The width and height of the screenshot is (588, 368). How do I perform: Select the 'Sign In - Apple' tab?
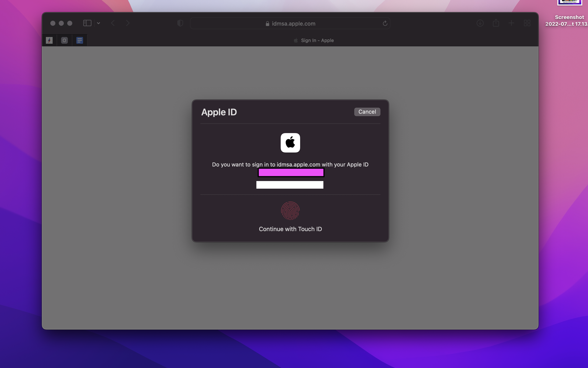[x=314, y=40]
